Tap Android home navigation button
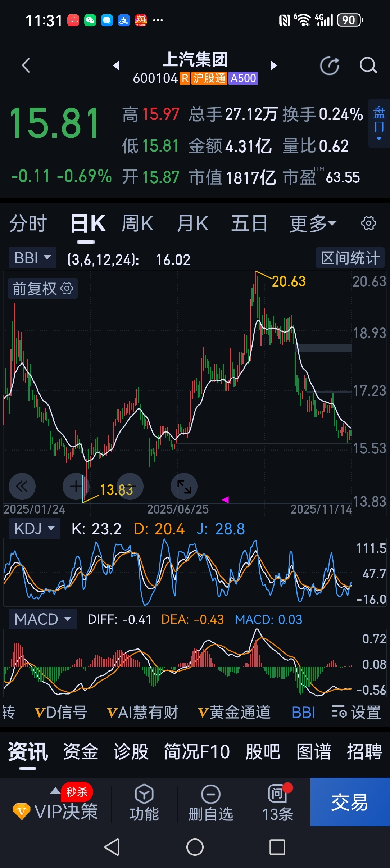The width and height of the screenshot is (390, 868). [x=195, y=847]
